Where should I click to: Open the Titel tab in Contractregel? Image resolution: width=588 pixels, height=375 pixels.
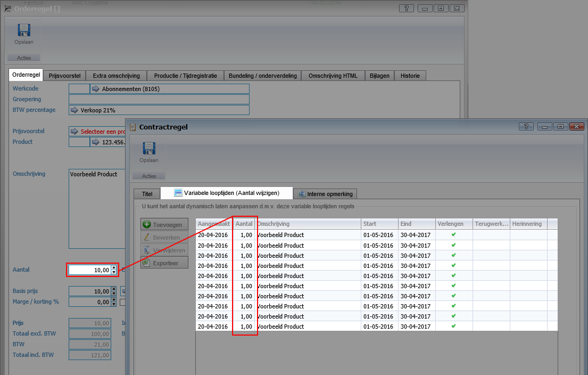tap(147, 193)
